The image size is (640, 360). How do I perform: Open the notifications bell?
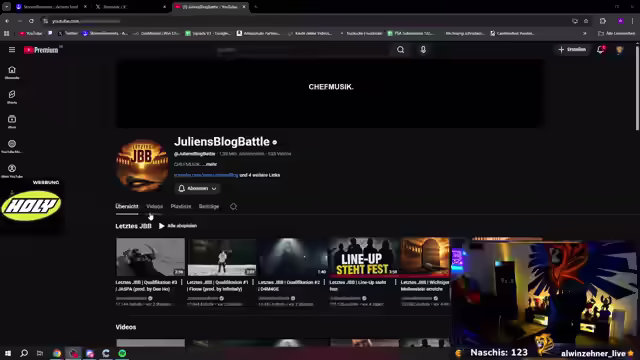point(600,50)
